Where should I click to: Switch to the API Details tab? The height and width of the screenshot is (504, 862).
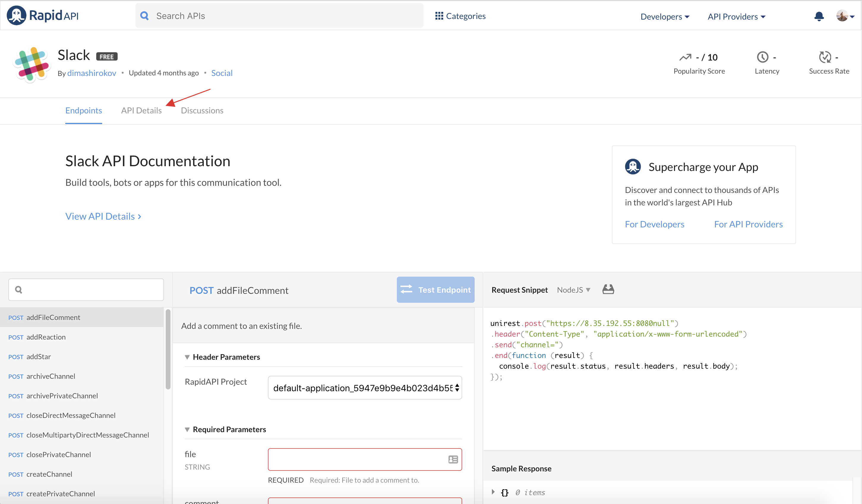[141, 110]
